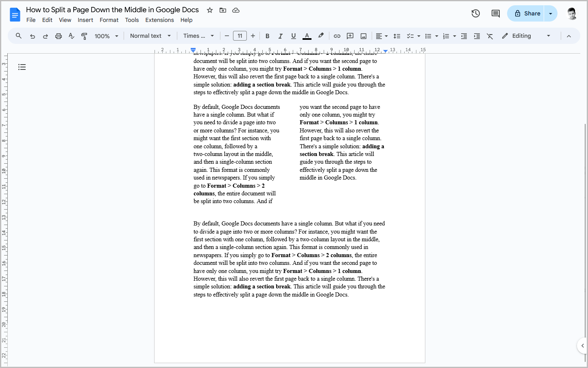The height and width of the screenshot is (368, 588).
Task: Run spelling and grammar check
Action: pyautogui.click(x=72, y=36)
